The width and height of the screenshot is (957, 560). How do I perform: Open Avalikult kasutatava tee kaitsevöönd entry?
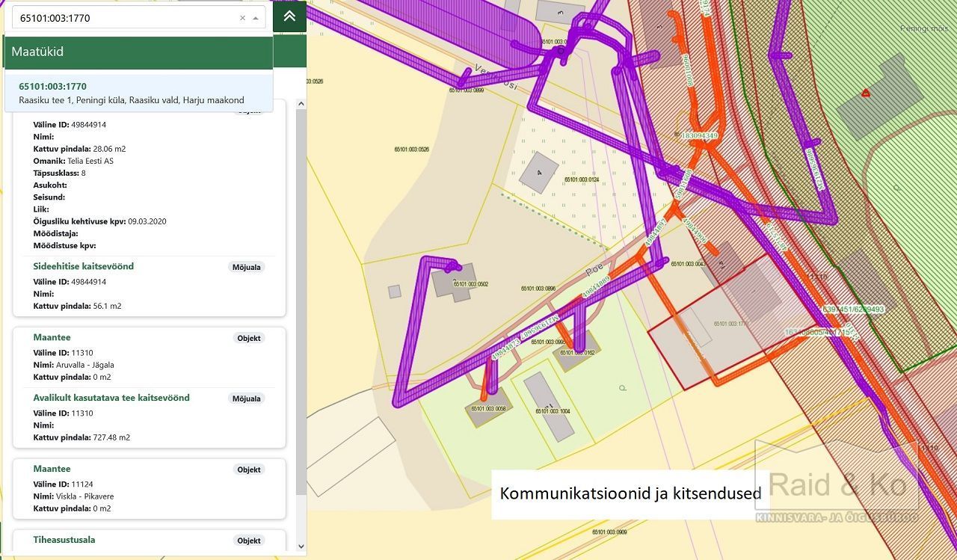pos(111,398)
